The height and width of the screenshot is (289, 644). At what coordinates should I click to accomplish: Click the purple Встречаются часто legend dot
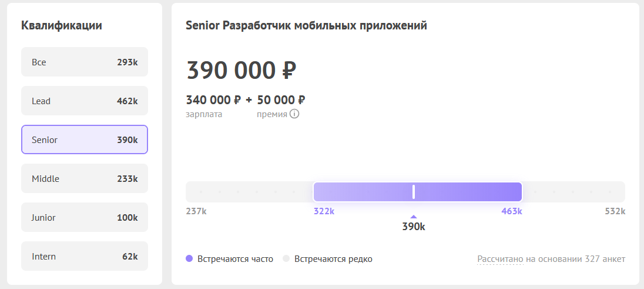click(189, 258)
